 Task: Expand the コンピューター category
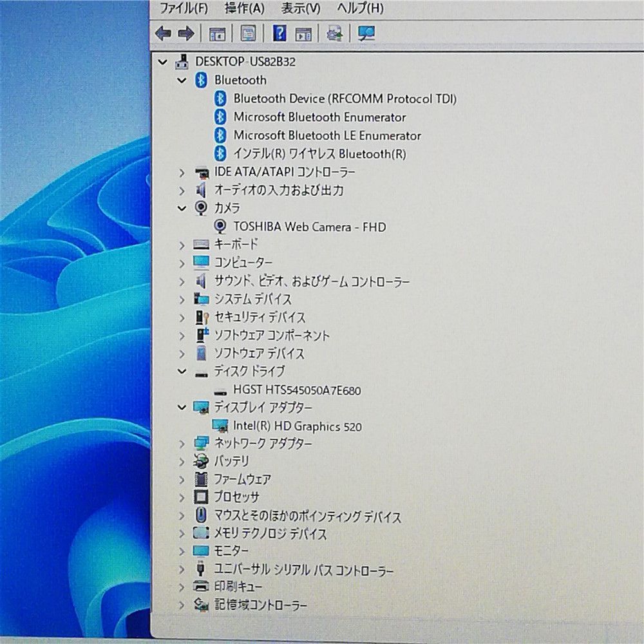tap(182, 263)
